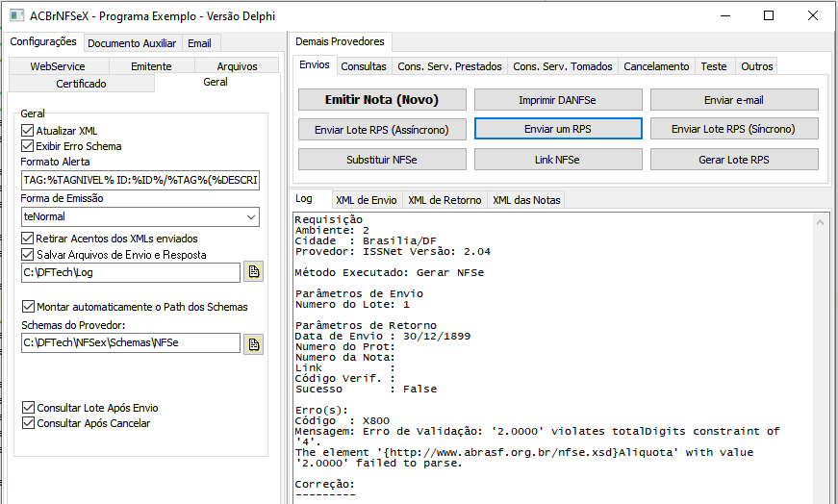Click the Gerar Lote RPS button

(x=734, y=160)
